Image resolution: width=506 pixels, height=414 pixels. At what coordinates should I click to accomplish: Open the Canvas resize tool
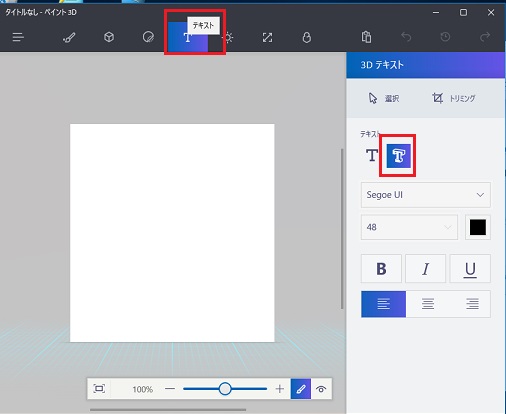(x=267, y=37)
